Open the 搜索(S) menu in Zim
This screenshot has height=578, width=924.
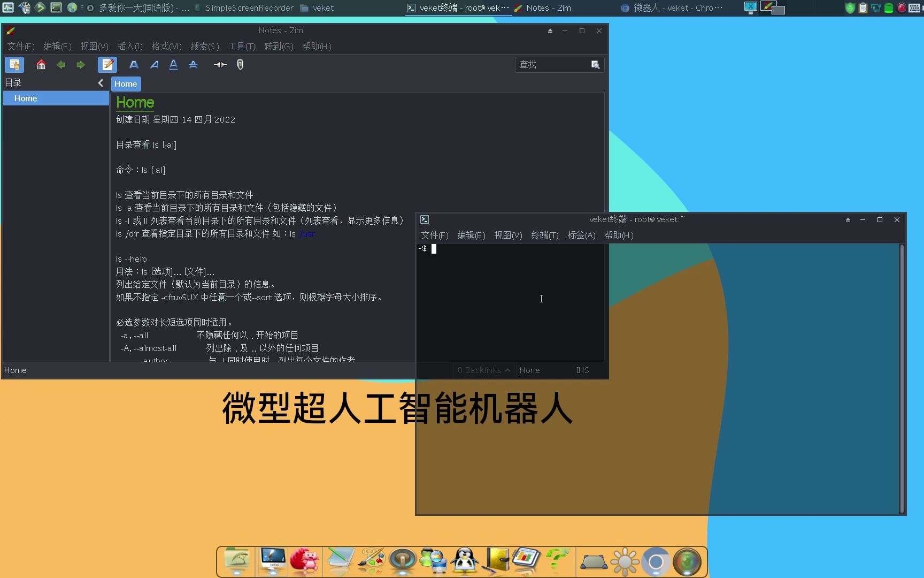(205, 47)
